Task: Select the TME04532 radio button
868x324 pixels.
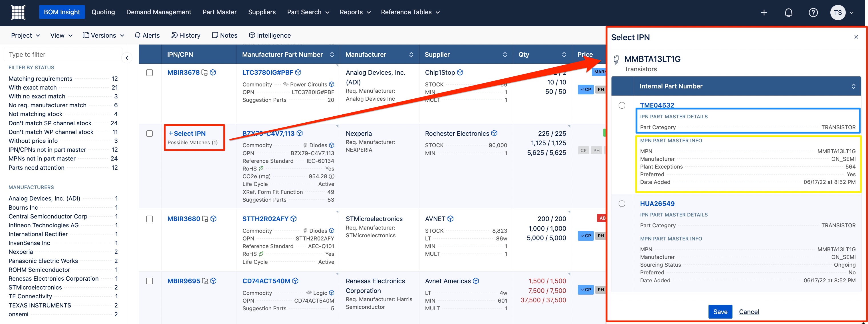Action: pyautogui.click(x=622, y=106)
